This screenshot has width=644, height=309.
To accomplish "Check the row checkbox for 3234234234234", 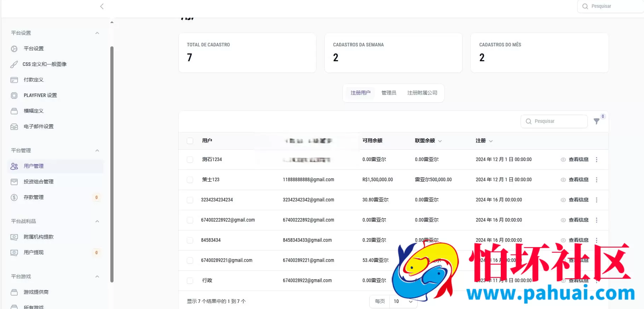I will coord(190,200).
